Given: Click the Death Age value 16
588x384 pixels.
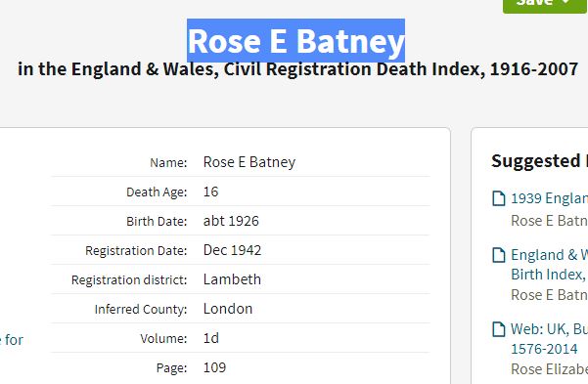Looking at the screenshot, I should pyautogui.click(x=210, y=192).
